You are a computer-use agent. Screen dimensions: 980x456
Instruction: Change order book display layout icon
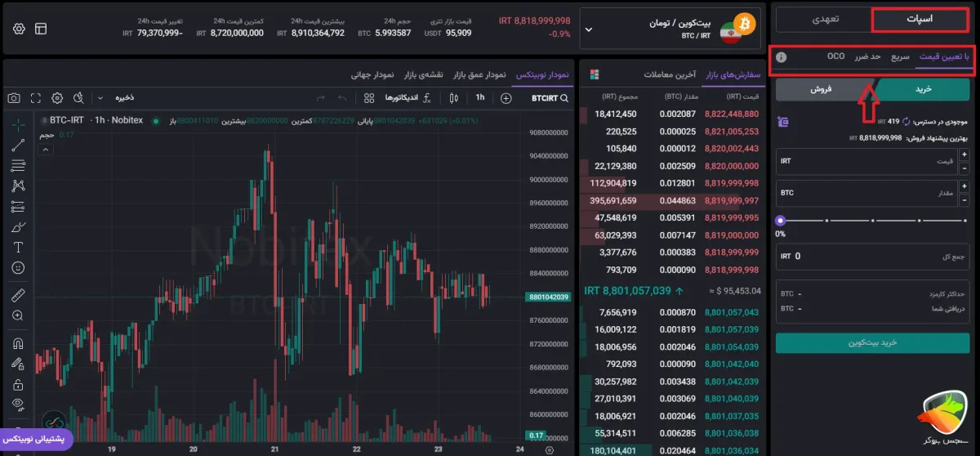594,74
